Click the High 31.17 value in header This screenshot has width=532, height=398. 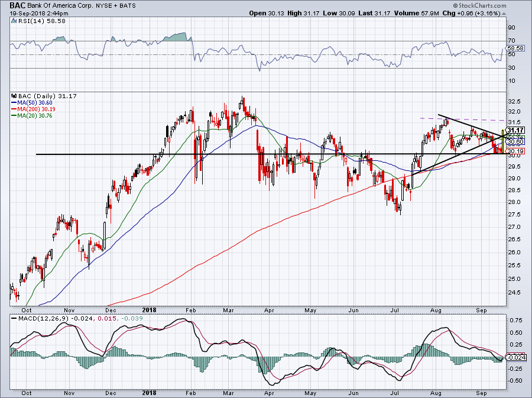(x=304, y=13)
